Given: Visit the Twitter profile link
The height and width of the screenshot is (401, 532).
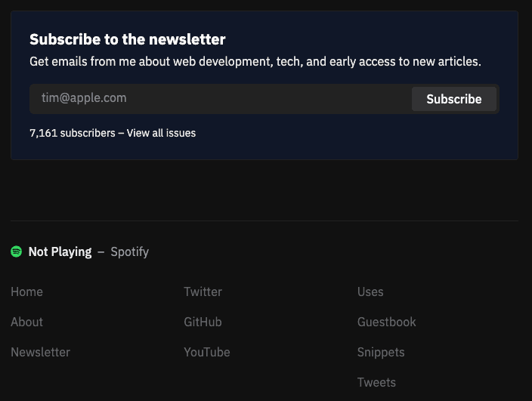Looking at the screenshot, I should (x=203, y=291).
